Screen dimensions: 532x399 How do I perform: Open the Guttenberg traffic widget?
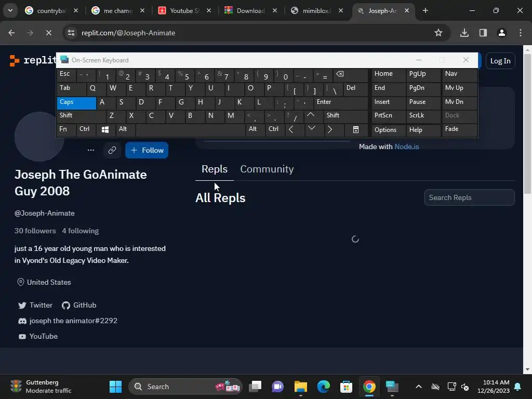coord(41,387)
